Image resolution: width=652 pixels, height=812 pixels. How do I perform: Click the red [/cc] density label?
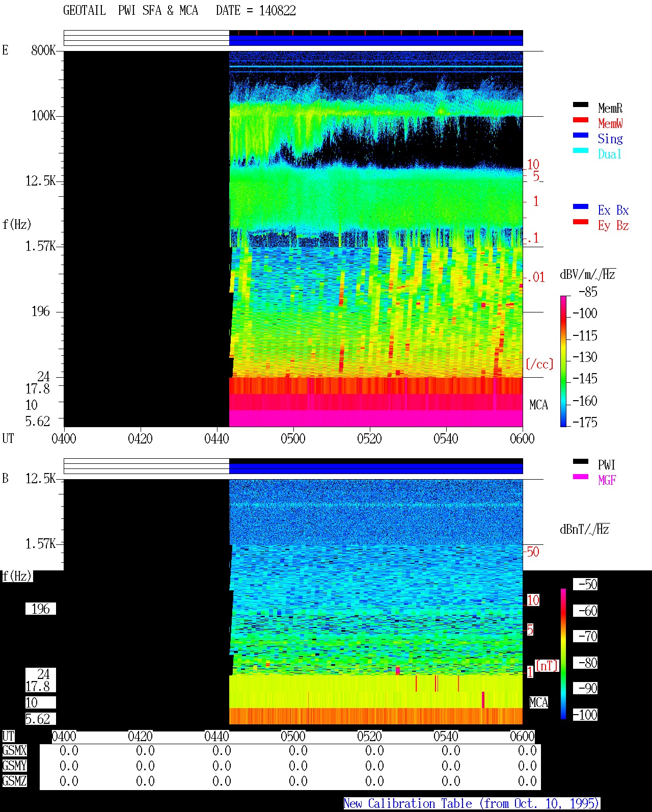click(539, 364)
